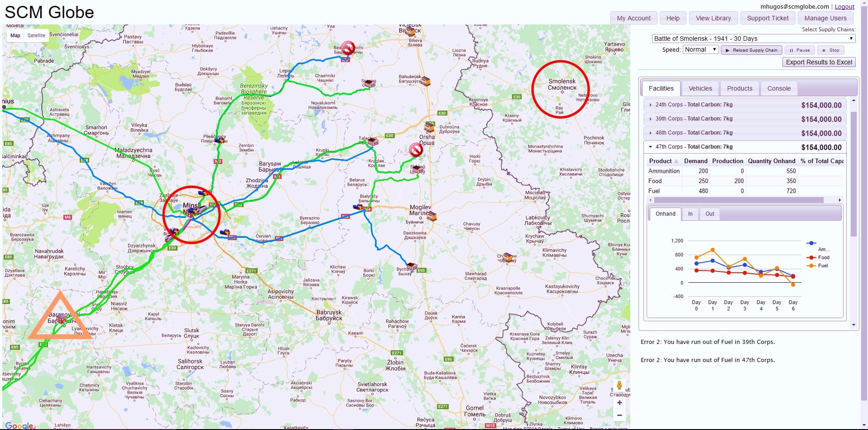Click the table's right scroll arrow
This screenshot has height=430, width=868.
(x=839, y=200)
